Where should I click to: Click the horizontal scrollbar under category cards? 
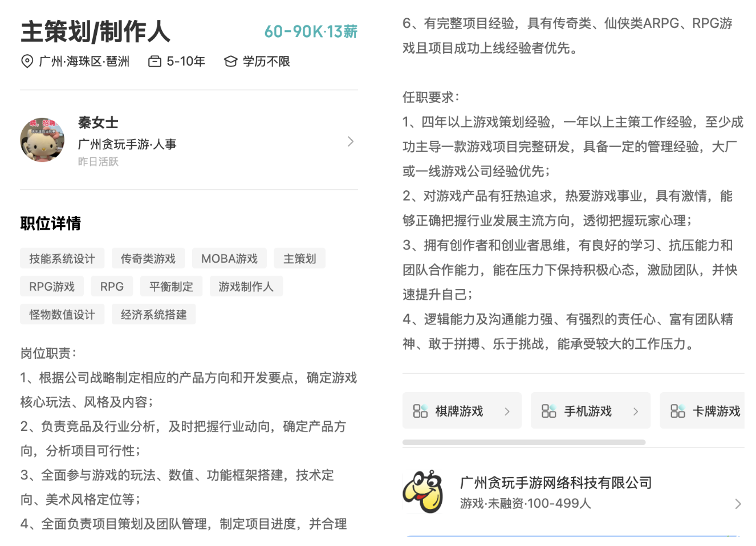coord(523,442)
